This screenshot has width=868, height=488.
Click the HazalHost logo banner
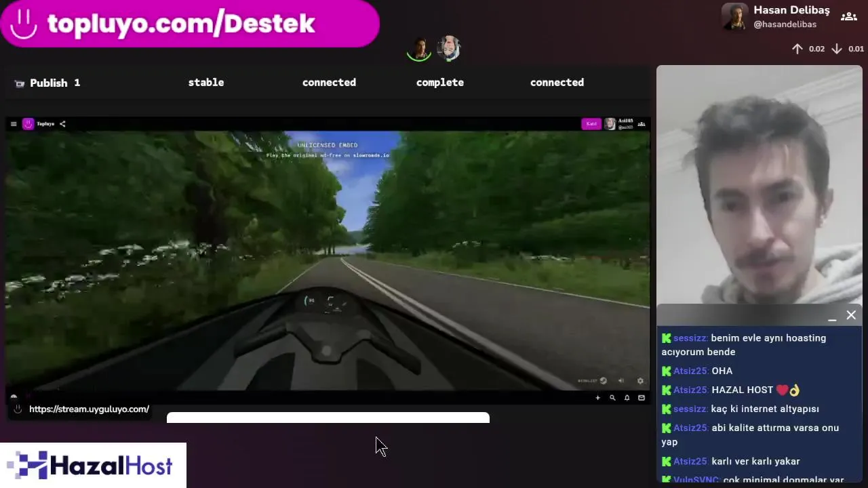coord(93,466)
